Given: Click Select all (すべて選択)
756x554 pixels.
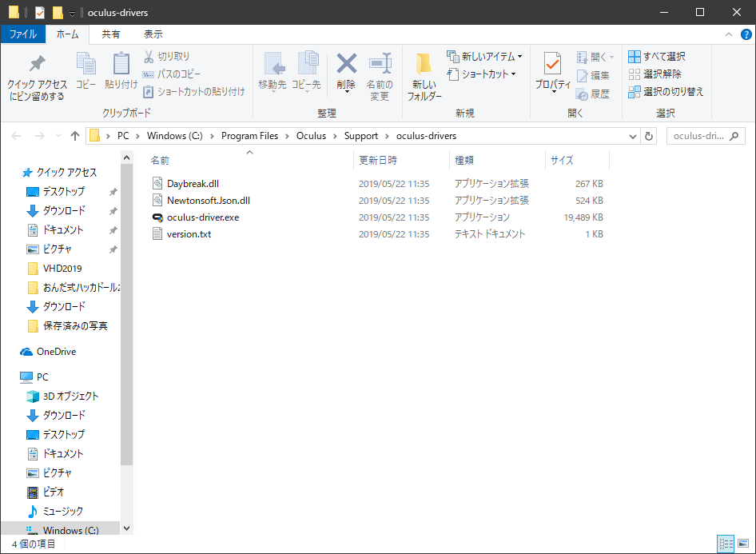Looking at the screenshot, I should [x=657, y=57].
